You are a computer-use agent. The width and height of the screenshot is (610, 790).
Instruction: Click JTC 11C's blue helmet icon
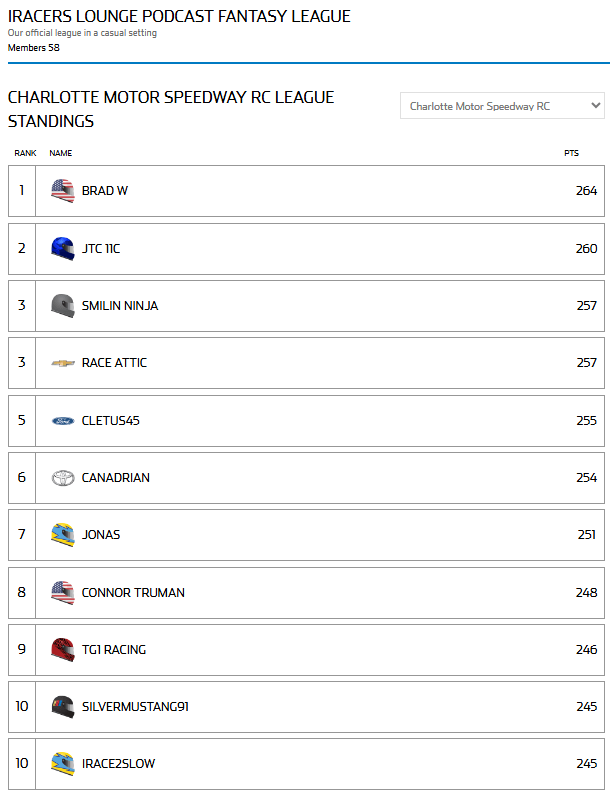[63, 249]
